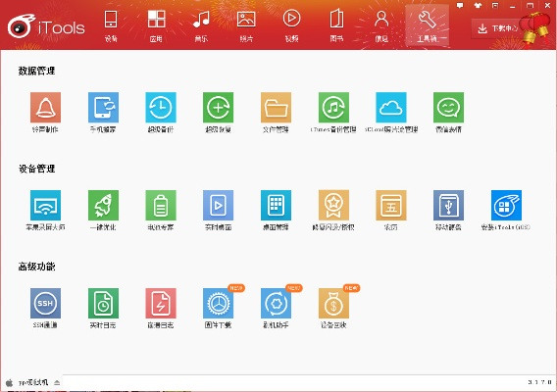557x392 pixels.
Task: Switch to the Info 信息 tab
Action: coord(381,25)
